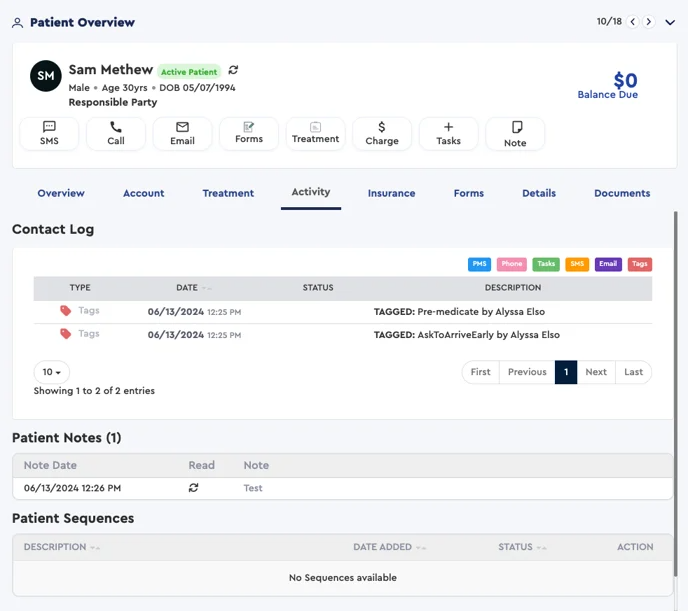Open the Test note text
The image size is (688, 611).
pos(253,488)
